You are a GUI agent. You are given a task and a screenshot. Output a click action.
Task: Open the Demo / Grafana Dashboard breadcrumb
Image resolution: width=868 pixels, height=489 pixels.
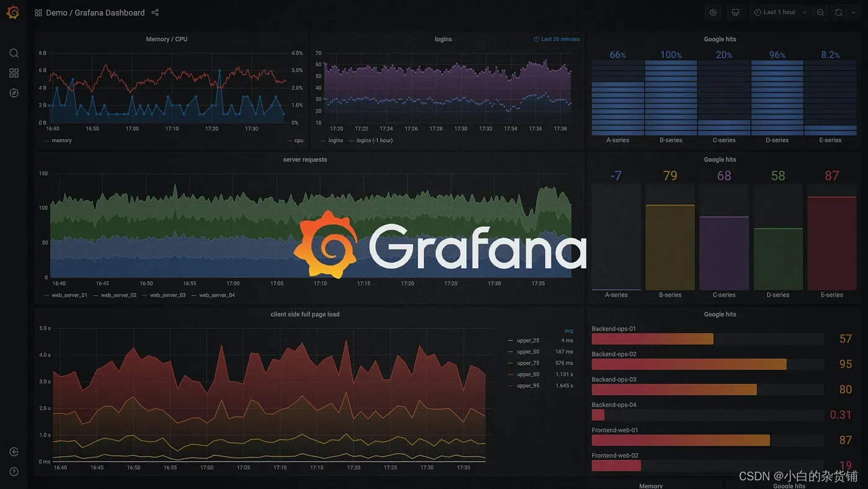coord(95,12)
